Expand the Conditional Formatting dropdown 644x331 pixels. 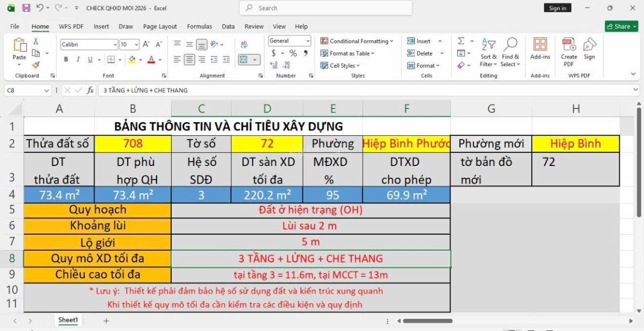(357, 41)
